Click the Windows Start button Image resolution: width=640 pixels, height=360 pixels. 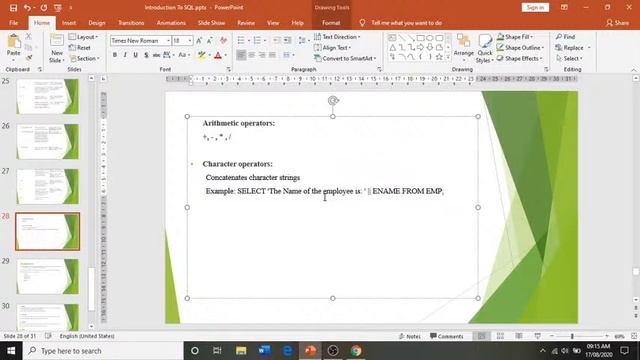click(x=11, y=351)
